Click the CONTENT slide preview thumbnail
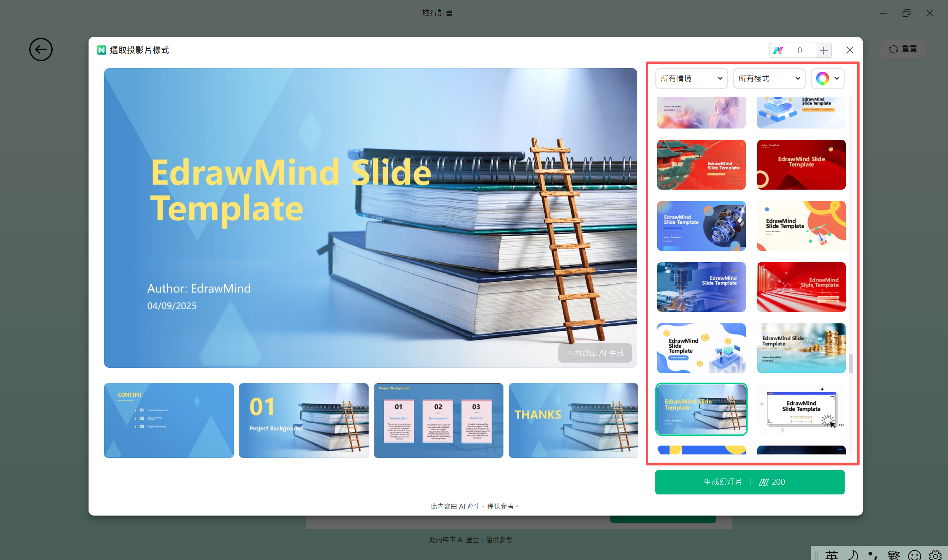Viewport: 948px width, 560px height. pyautogui.click(x=169, y=420)
